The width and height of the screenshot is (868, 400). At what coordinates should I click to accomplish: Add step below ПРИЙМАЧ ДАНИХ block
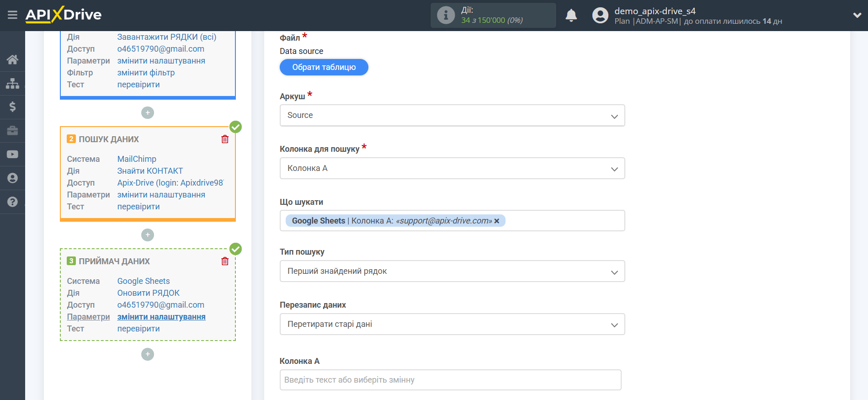click(x=148, y=354)
